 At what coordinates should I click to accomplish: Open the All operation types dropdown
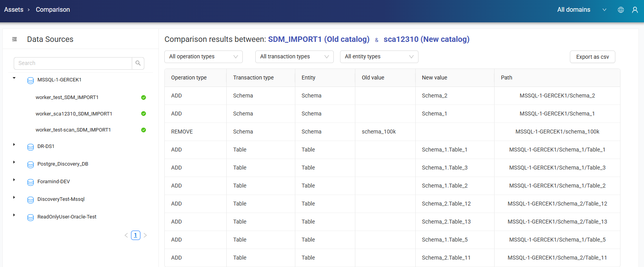pos(203,57)
